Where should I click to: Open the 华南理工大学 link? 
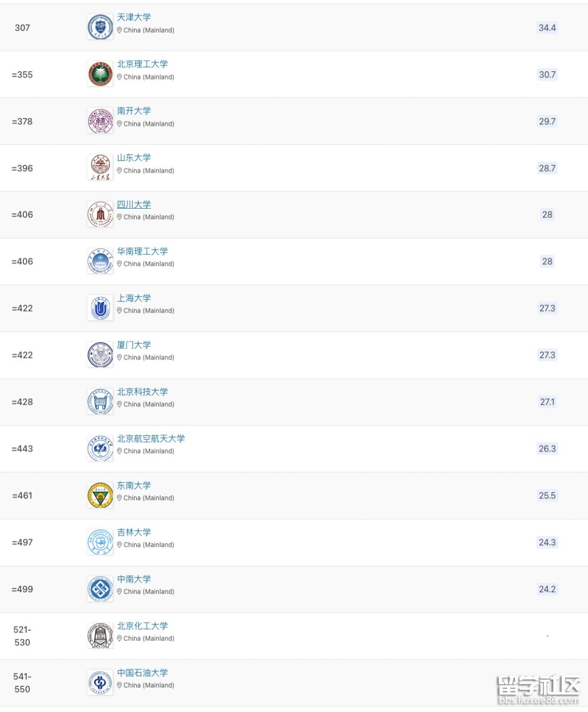click(143, 251)
